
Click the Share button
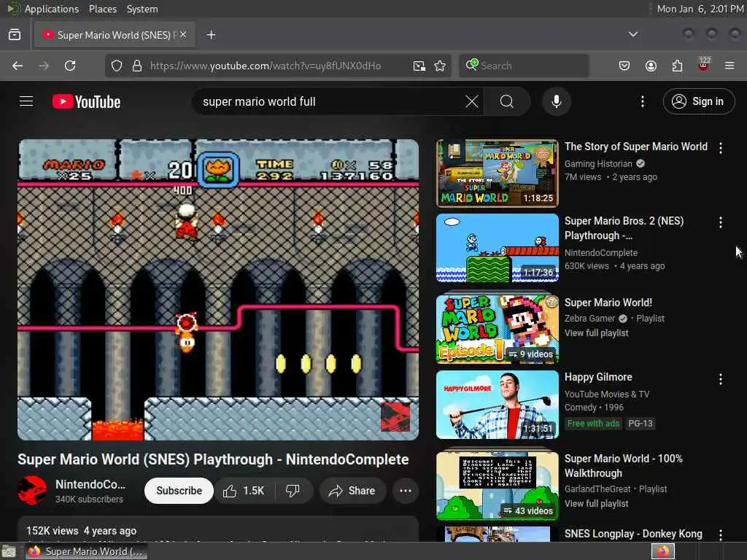click(352, 491)
